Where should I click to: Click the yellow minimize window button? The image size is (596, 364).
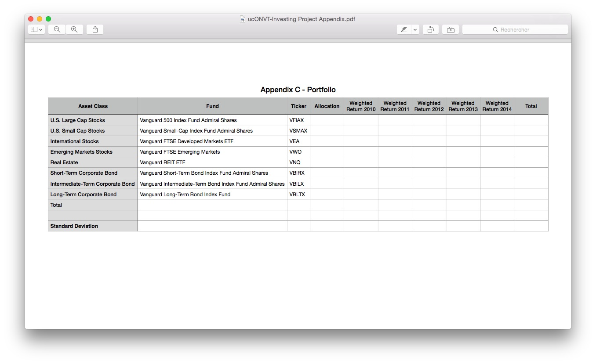tap(39, 19)
